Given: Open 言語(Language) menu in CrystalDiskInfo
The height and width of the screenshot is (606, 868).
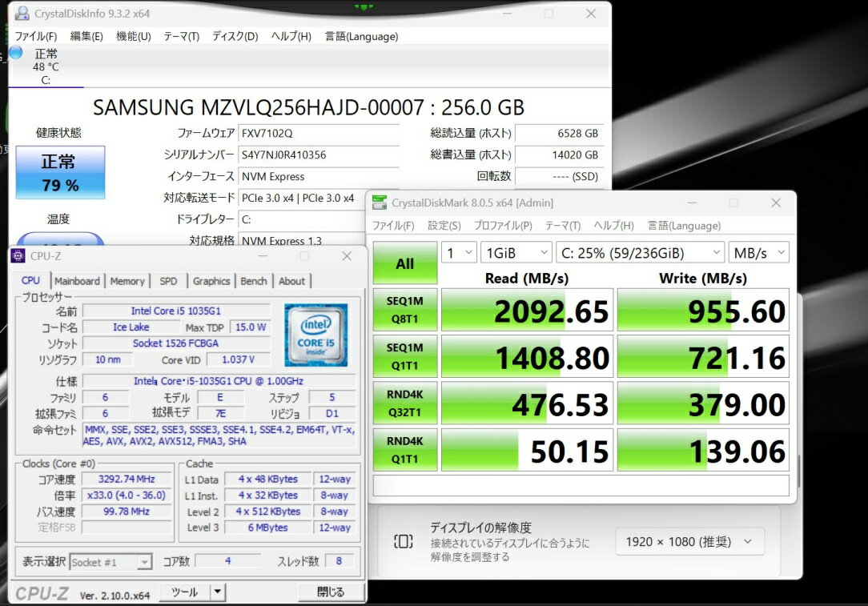Looking at the screenshot, I should pos(361,37).
